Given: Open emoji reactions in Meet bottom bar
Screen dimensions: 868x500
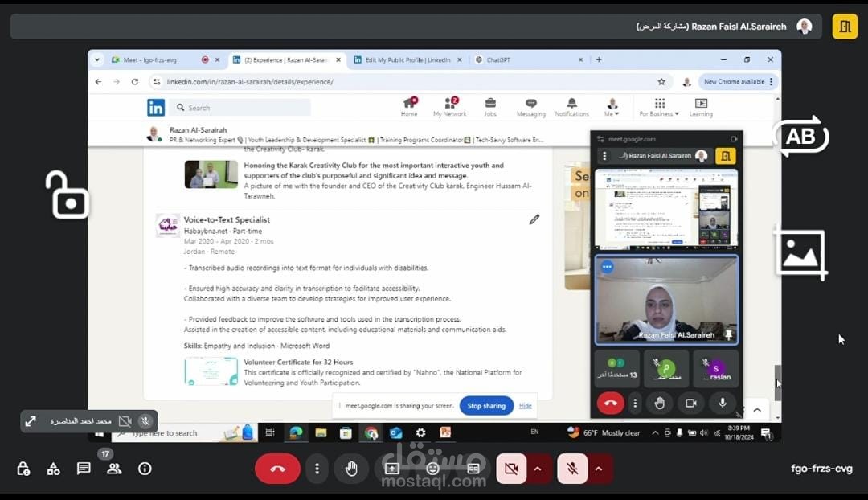Looking at the screenshot, I should [x=432, y=469].
